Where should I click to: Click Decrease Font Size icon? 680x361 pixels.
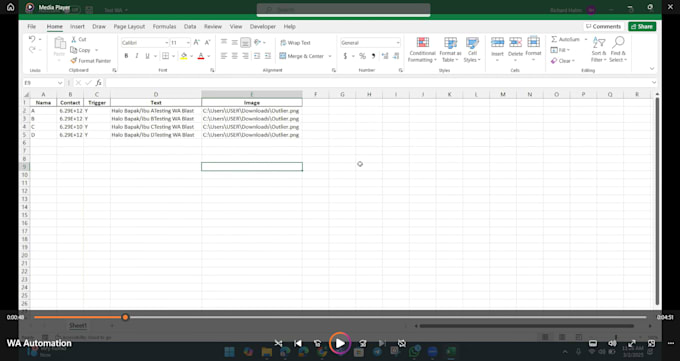tap(207, 43)
